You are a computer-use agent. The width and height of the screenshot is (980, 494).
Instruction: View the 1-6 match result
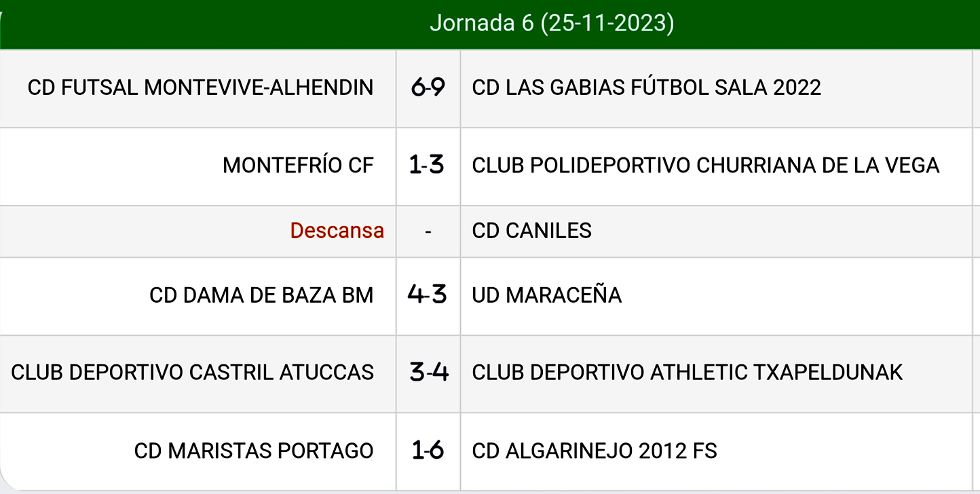(x=428, y=451)
